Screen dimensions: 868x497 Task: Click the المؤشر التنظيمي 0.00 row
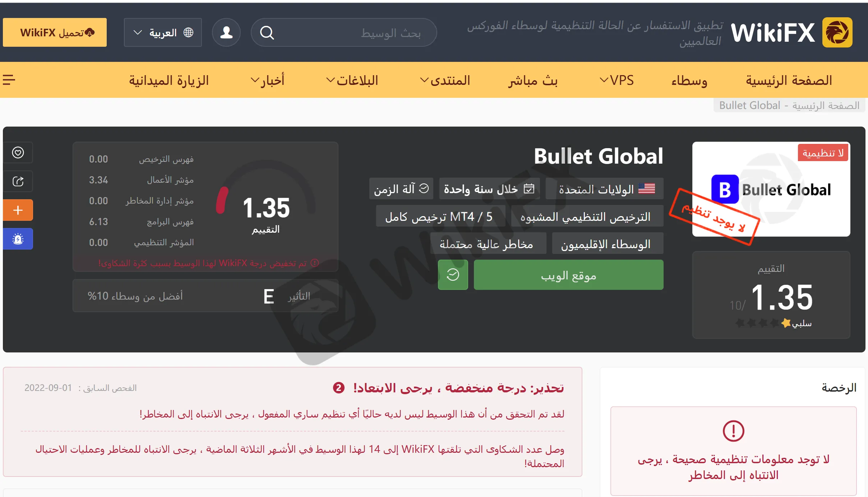pos(141,242)
